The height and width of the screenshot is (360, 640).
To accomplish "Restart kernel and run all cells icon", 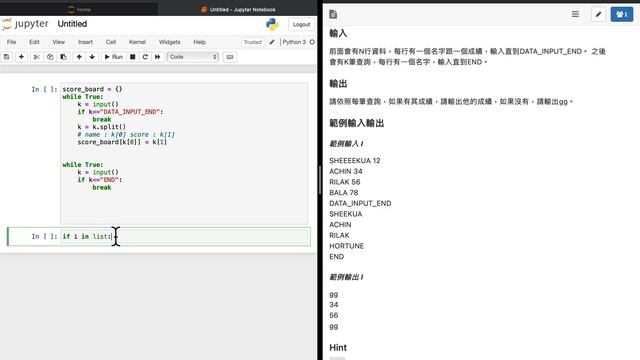I will tap(158, 57).
